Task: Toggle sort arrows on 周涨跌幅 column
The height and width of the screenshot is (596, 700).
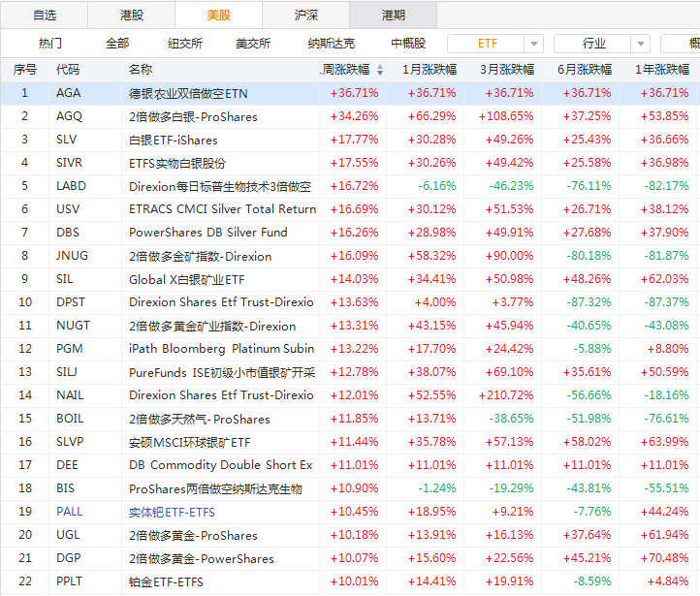Action: pyautogui.click(x=379, y=70)
